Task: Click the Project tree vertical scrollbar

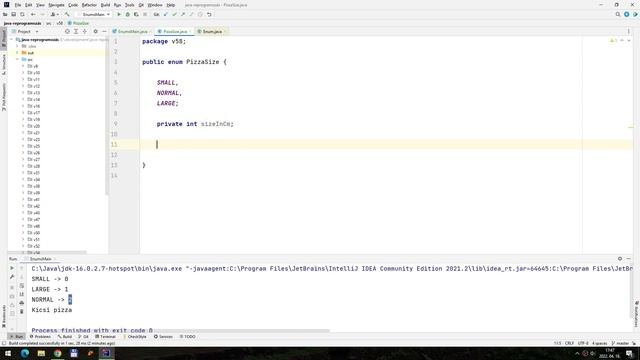Action: 107,118
